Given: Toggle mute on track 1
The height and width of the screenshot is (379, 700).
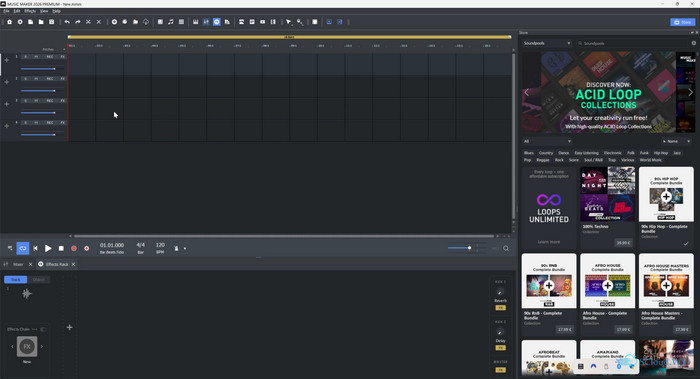Looking at the screenshot, I should point(36,57).
